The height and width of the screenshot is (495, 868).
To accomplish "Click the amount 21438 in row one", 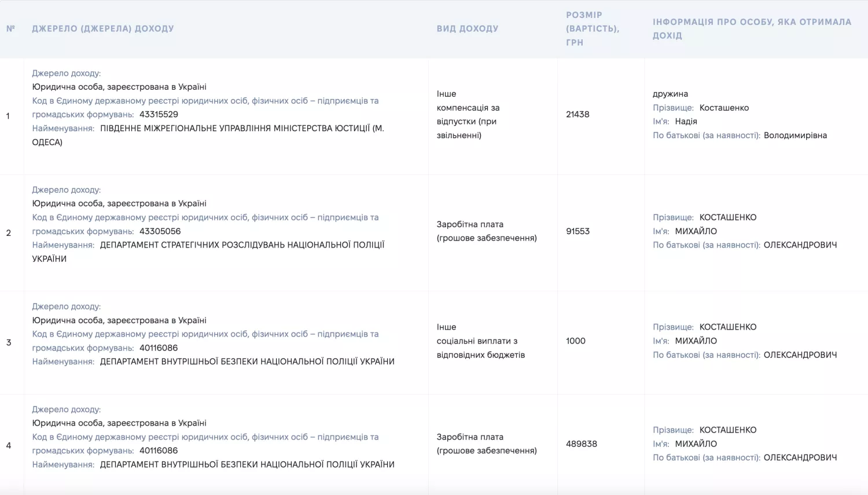I will (x=578, y=114).
